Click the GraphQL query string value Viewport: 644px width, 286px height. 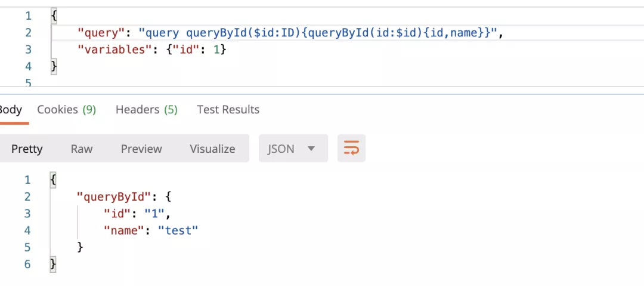click(315, 33)
